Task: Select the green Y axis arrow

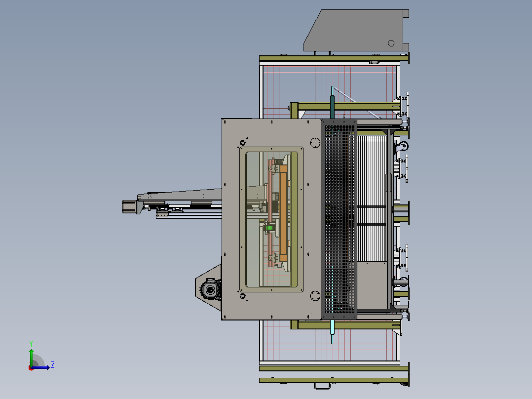Action: [x=31, y=357]
